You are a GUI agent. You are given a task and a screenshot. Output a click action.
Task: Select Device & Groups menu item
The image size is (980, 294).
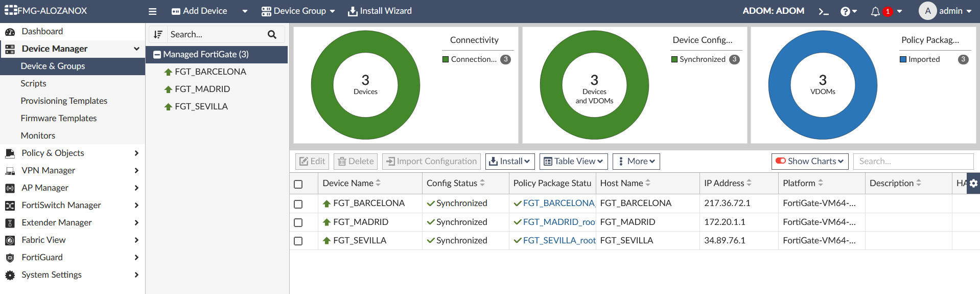pyautogui.click(x=73, y=66)
